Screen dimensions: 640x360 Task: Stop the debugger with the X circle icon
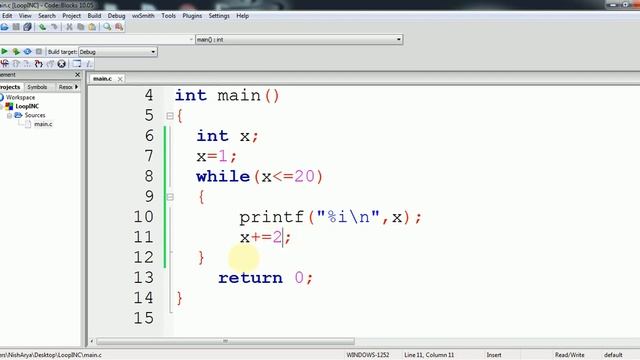62,64
